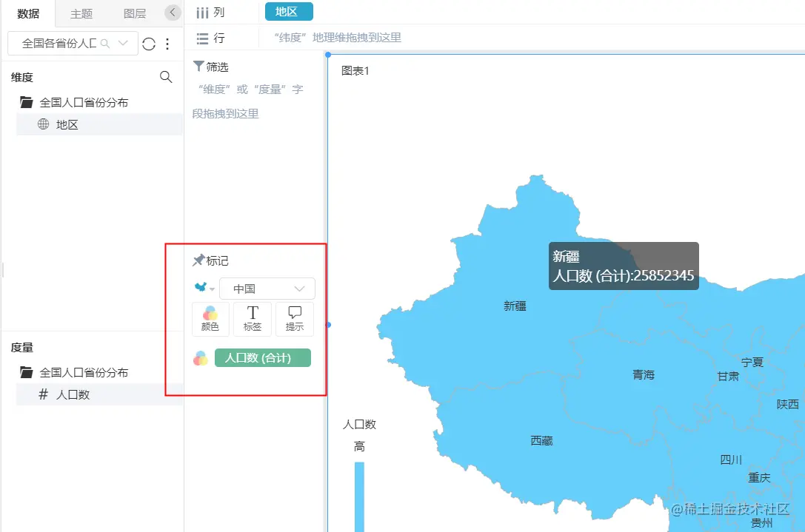Select the 标签 text label marks icon
Screen dimensions: 805x532
tap(252, 318)
